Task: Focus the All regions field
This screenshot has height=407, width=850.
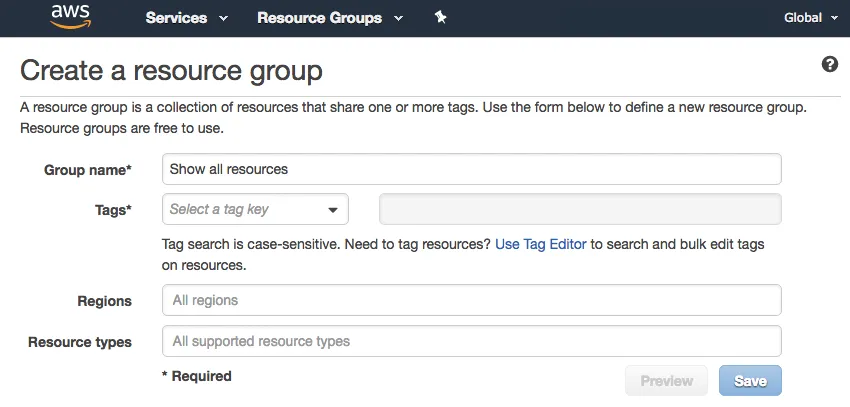Action: pyautogui.click(x=471, y=300)
